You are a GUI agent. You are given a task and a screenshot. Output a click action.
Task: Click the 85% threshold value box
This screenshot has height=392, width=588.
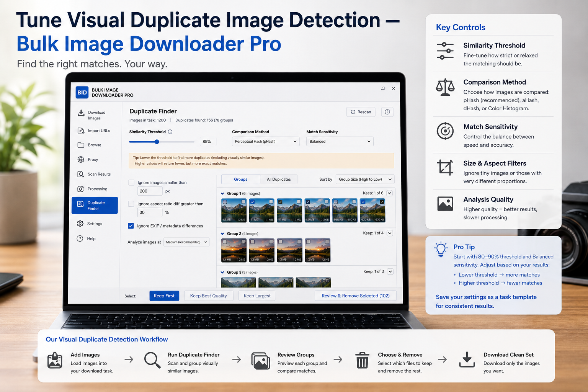[208, 142]
